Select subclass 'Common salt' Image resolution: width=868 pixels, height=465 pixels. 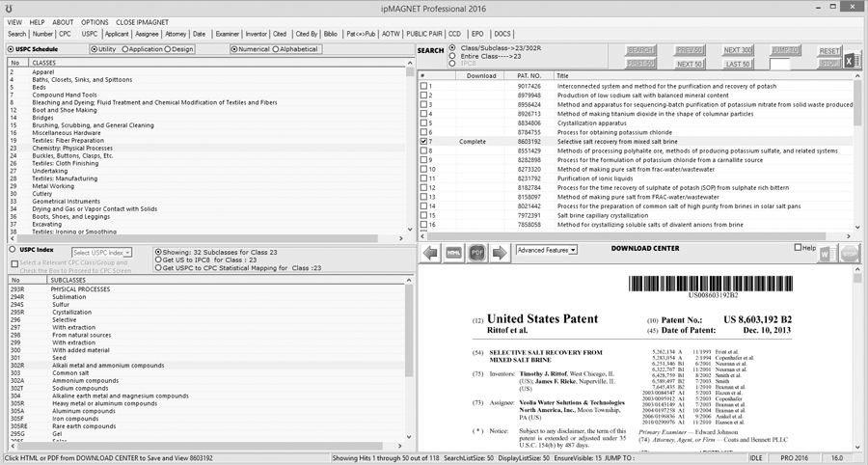click(x=206, y=373)
